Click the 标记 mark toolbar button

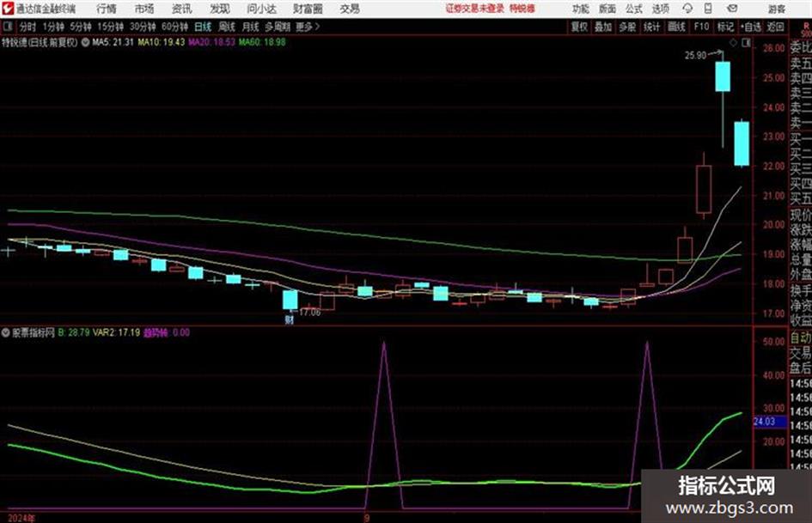tap(725, 27)
